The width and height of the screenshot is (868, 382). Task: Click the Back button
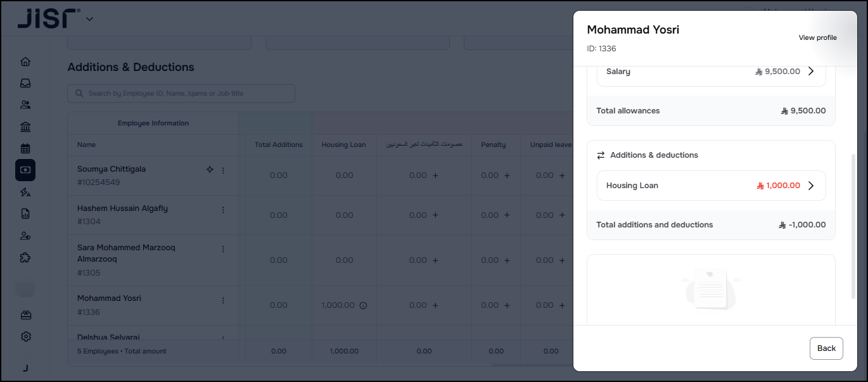[826, 348]
